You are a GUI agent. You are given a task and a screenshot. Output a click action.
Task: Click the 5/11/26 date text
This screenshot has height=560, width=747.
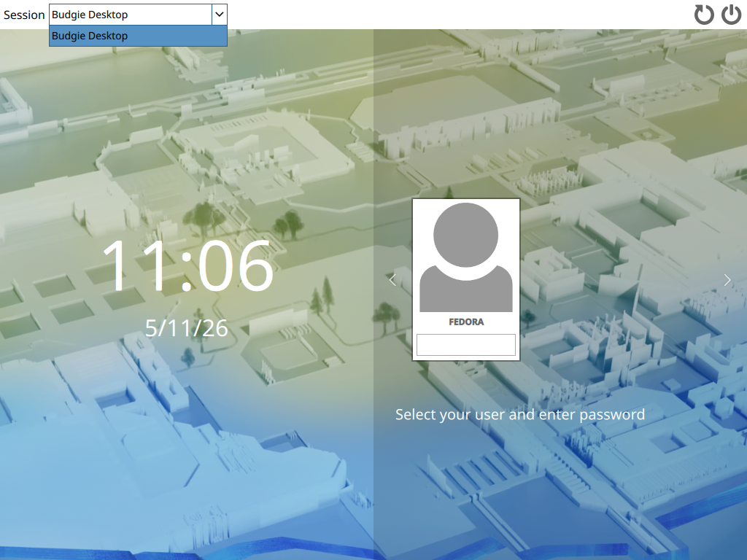(186, 328)
